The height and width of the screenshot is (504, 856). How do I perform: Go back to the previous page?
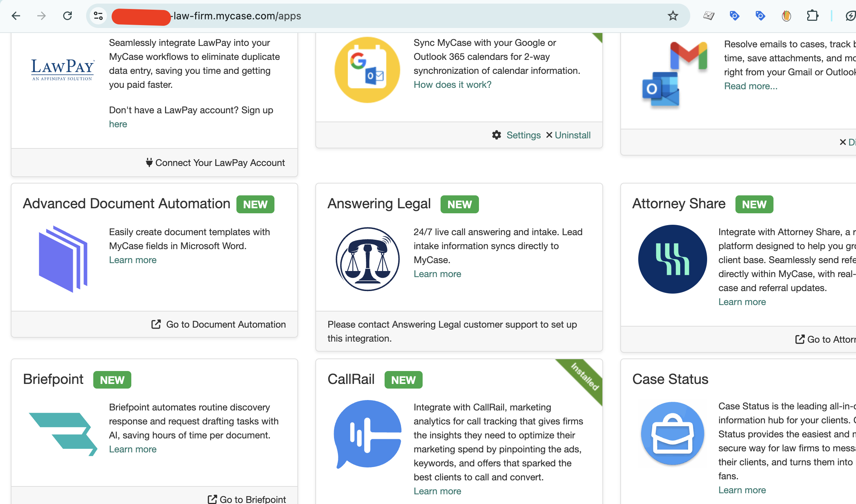(x=16, y=16)
